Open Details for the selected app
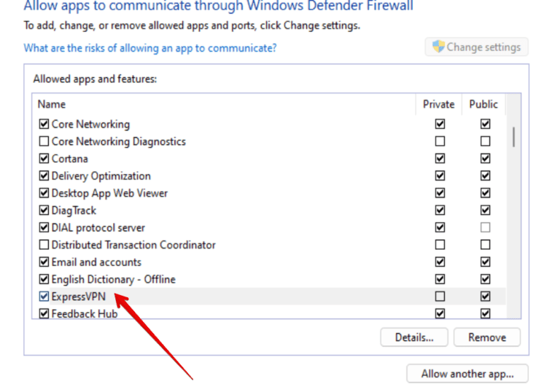The image size is (560, 392). (x=414, y=337)
